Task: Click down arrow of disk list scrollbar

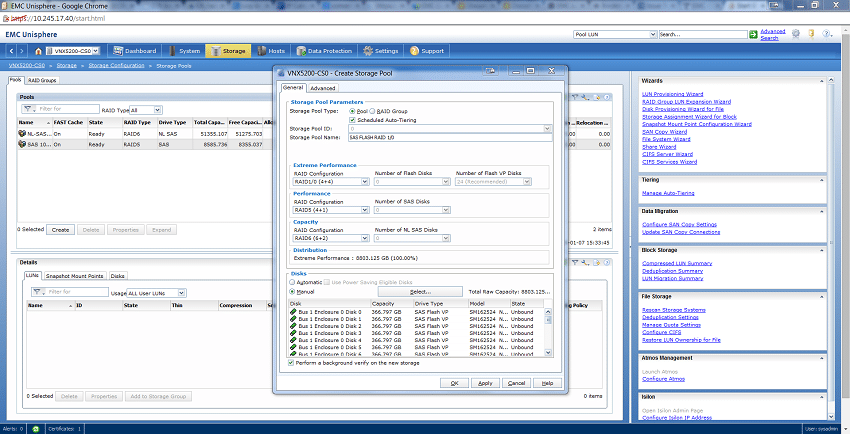Action: (x=548, y=353)
